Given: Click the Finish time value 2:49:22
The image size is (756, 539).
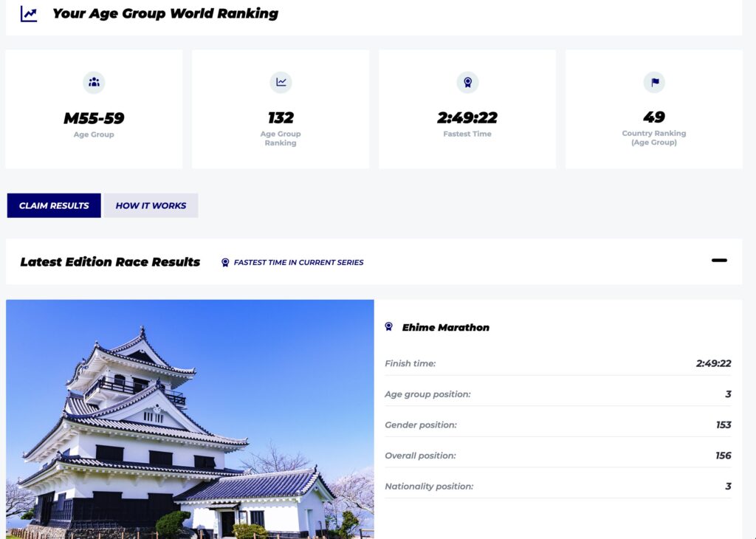Looking at the screenshot, I should (710, 363).
